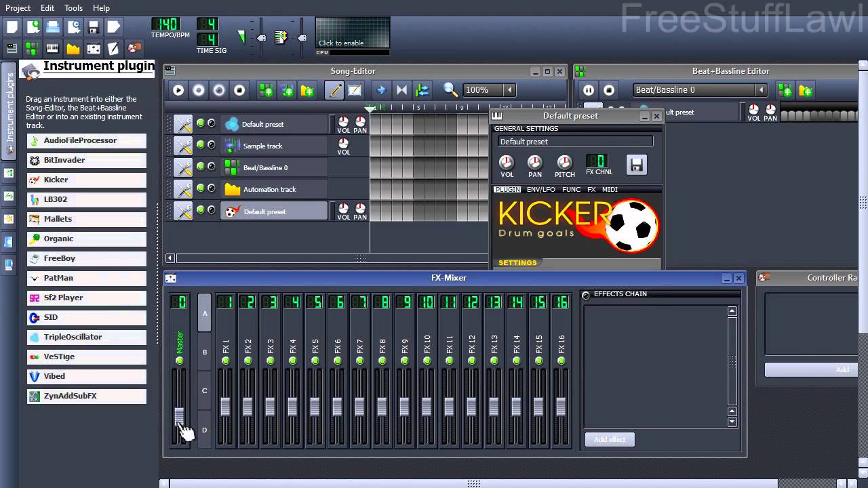Show the Beat+Bassline Editor via main toolbar icon

(x=32, y=48)
